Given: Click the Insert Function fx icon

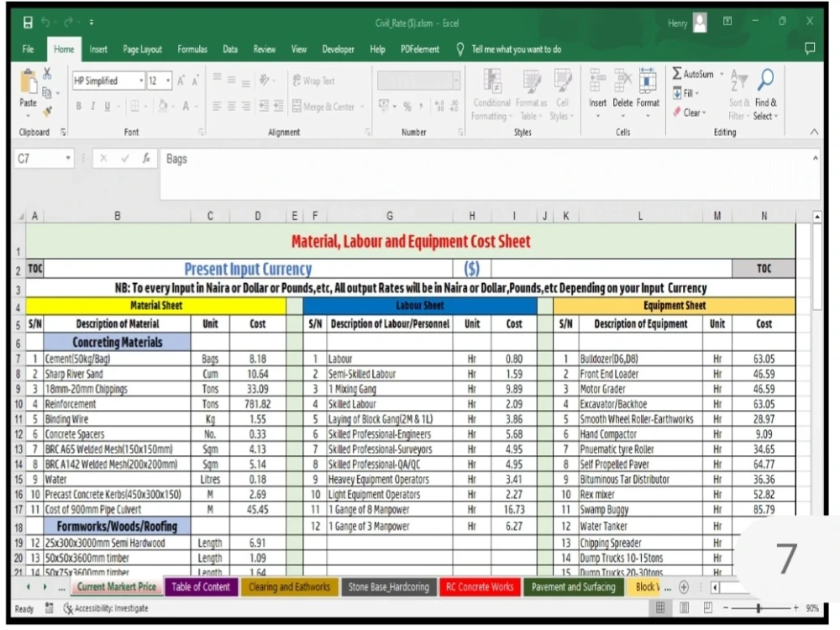Looking at the screenshot, I should tap(145, 159).
